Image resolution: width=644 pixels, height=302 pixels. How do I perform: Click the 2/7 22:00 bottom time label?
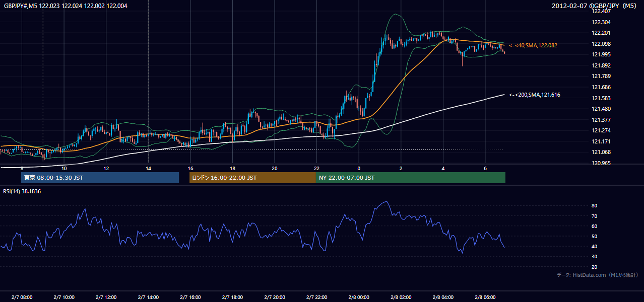[316, 297]
